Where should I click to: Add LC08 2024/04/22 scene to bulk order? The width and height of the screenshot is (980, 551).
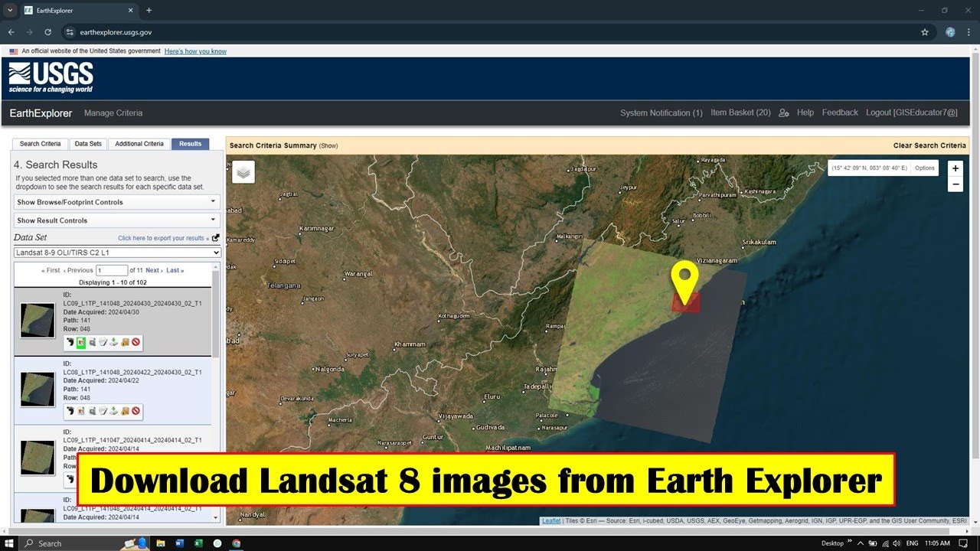click(x=125, y=411)
